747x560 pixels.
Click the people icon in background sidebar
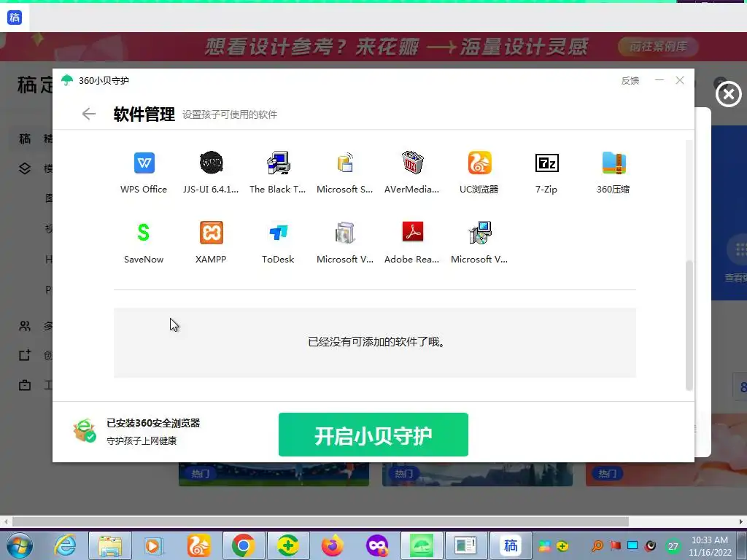[x=25, y=326]
